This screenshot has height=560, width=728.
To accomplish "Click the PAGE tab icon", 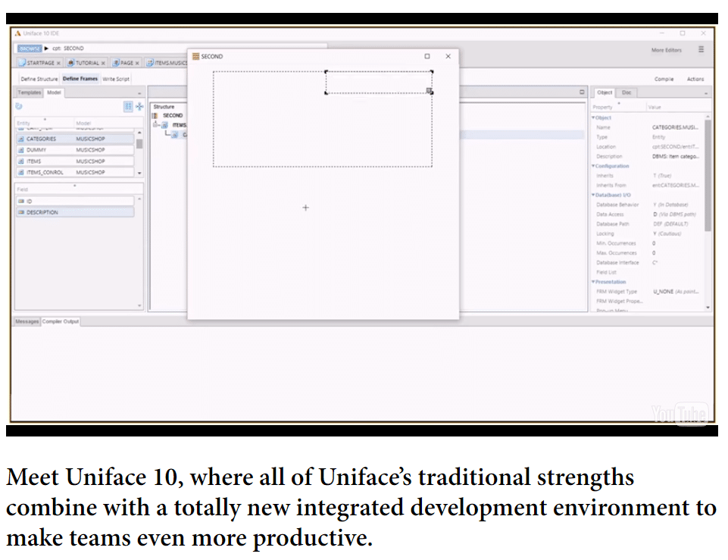I will (x=116, y=62).
